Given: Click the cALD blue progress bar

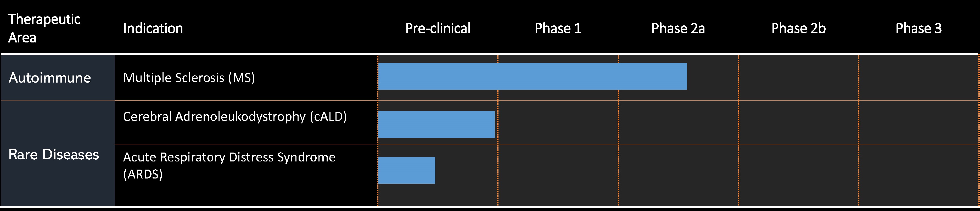Looking at the screenshot, I should 436,125.
